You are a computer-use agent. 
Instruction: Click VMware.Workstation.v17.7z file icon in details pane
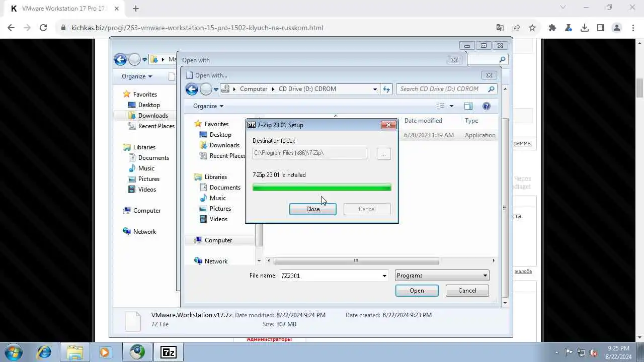[133, 321]
